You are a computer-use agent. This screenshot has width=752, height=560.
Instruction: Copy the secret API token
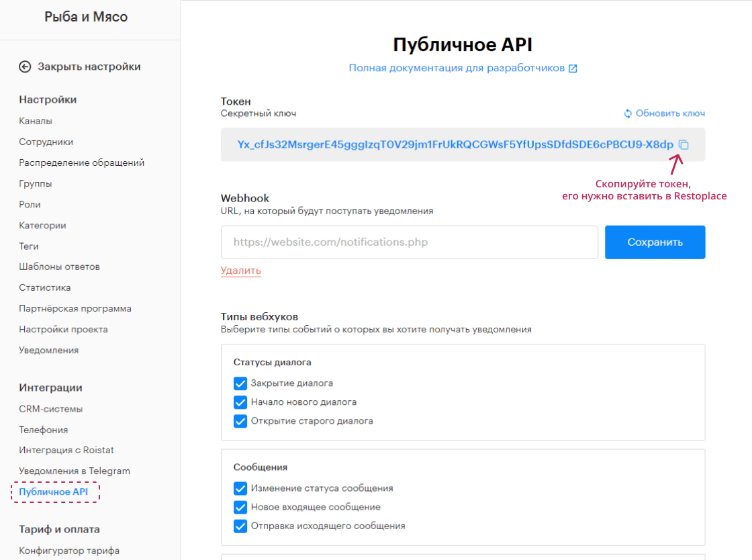[683, 144]
